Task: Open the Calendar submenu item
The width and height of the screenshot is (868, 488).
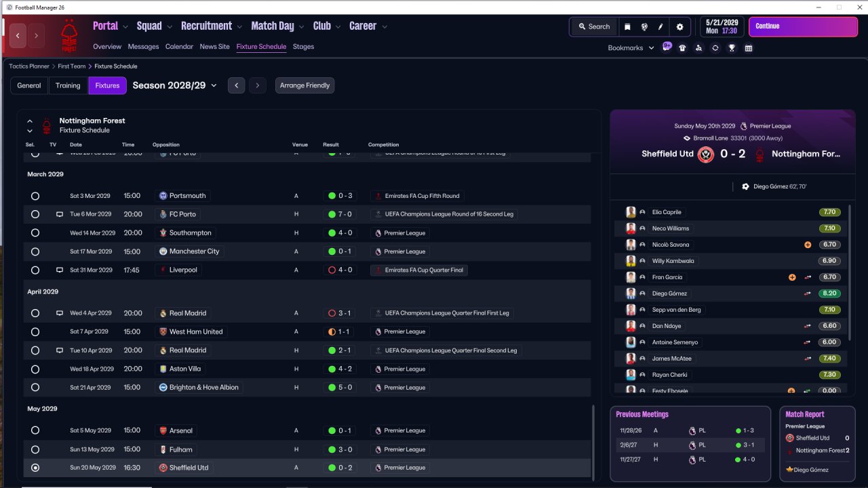Action: coord(179,47)
